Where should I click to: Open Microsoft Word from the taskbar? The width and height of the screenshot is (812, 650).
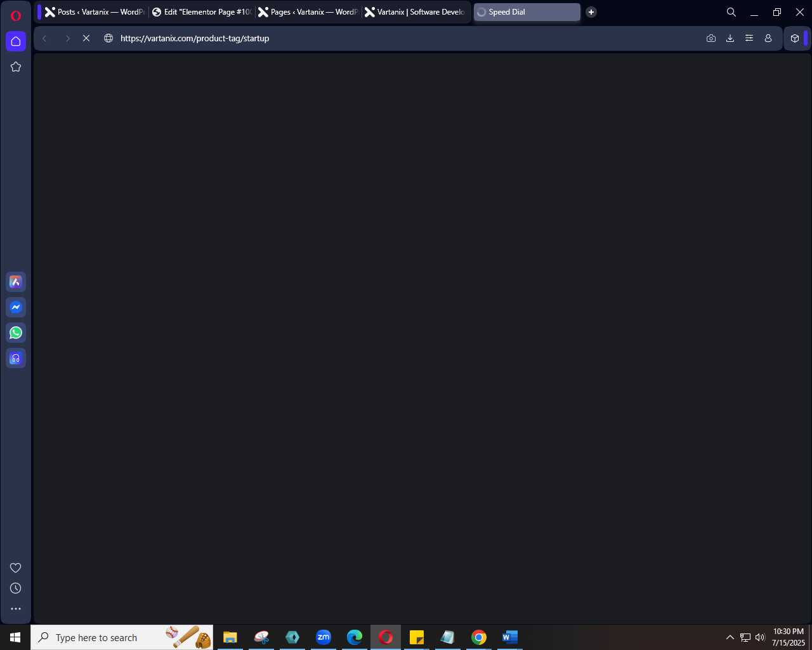(510, 637)
